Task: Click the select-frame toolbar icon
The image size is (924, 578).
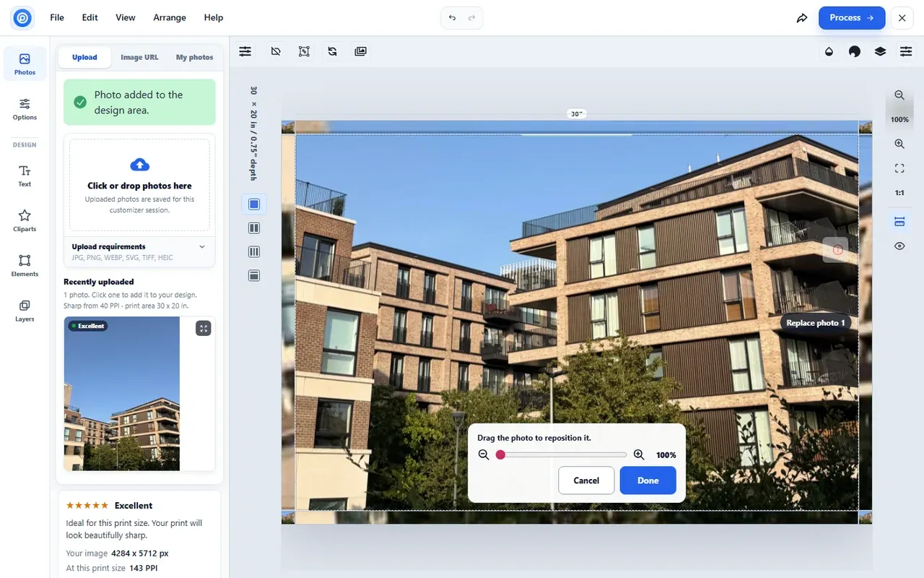Action: coord(304,51)
